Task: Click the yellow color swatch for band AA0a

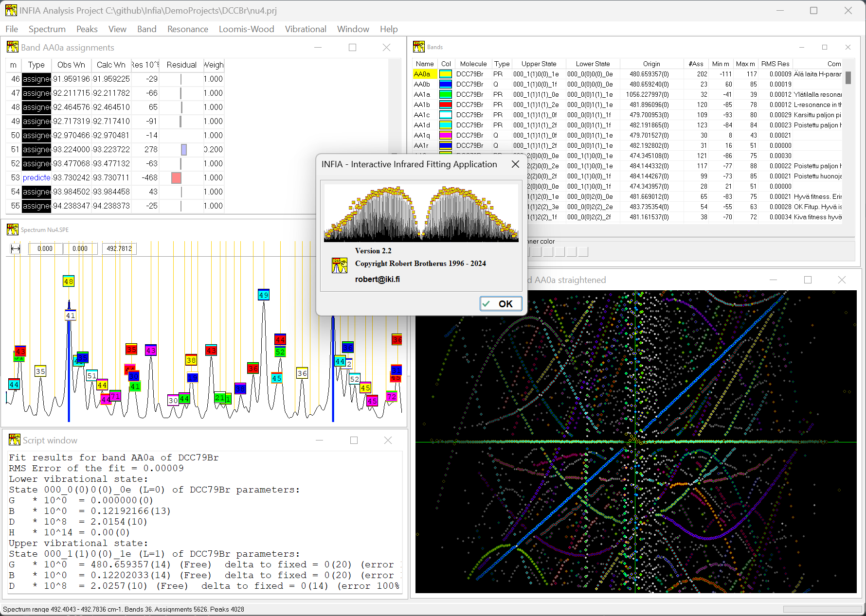Action: coord(445,74)
